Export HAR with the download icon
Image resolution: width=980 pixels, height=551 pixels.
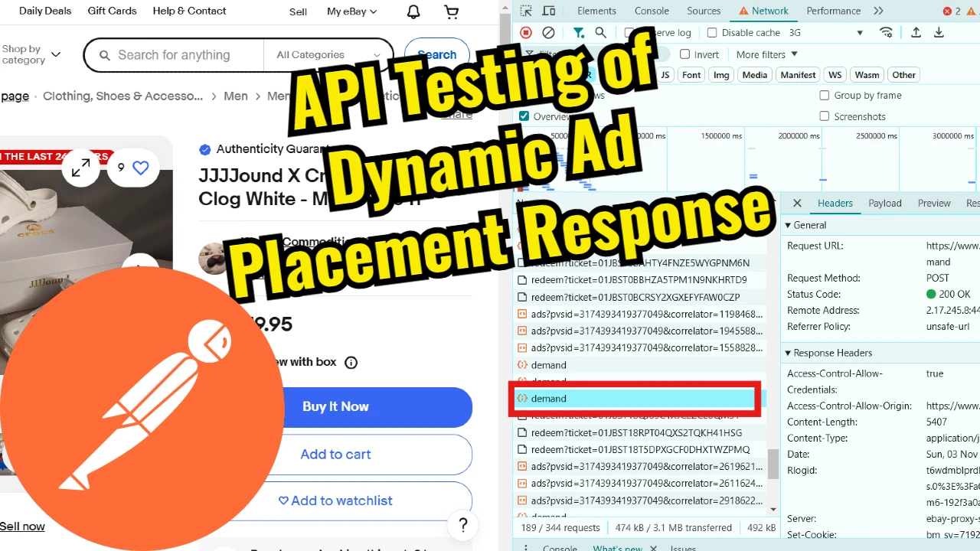(x=939, y=32)
